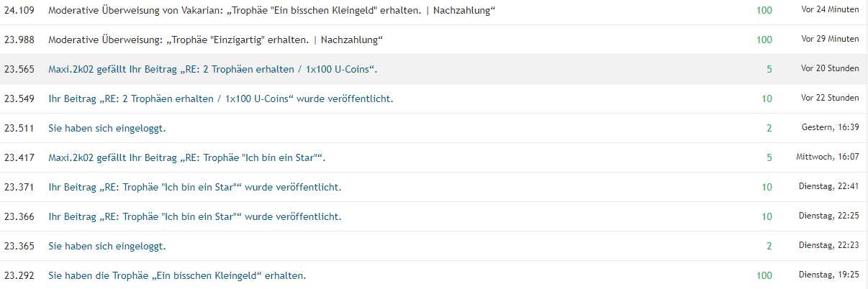This screenshot has width=868, height=289.
Task: Click entry ID 23.292
Action: point(19,275)
